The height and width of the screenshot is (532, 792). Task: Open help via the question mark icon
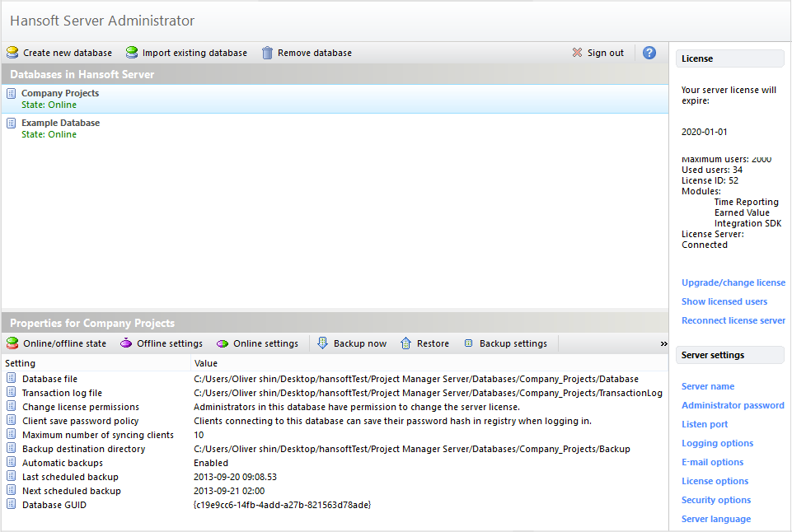point(649,53)
